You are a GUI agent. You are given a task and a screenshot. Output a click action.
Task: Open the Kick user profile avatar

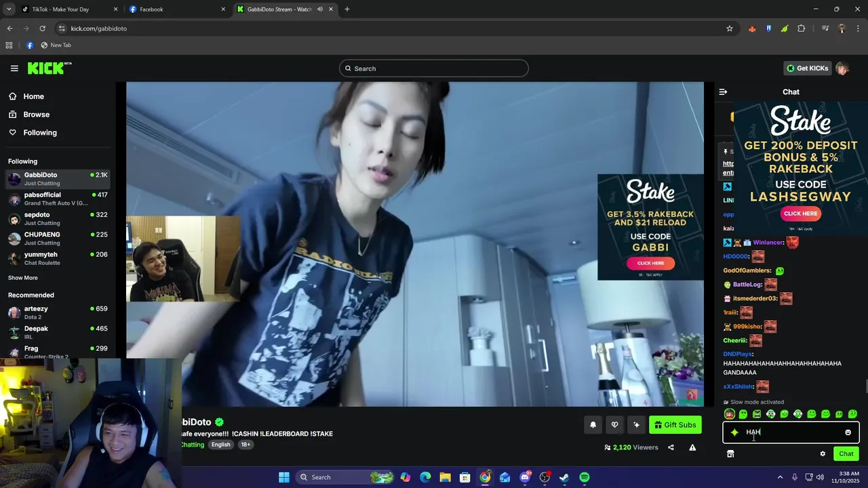[x=842, y=68]
